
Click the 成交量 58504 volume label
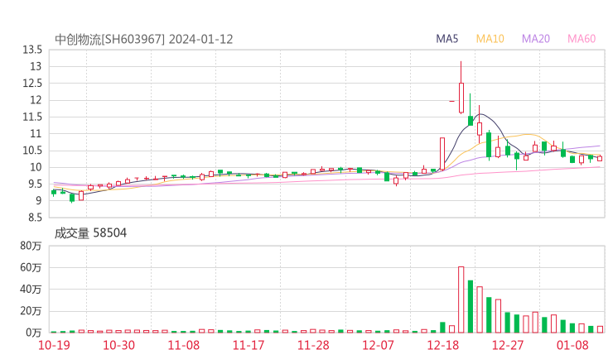coord(90,233)
